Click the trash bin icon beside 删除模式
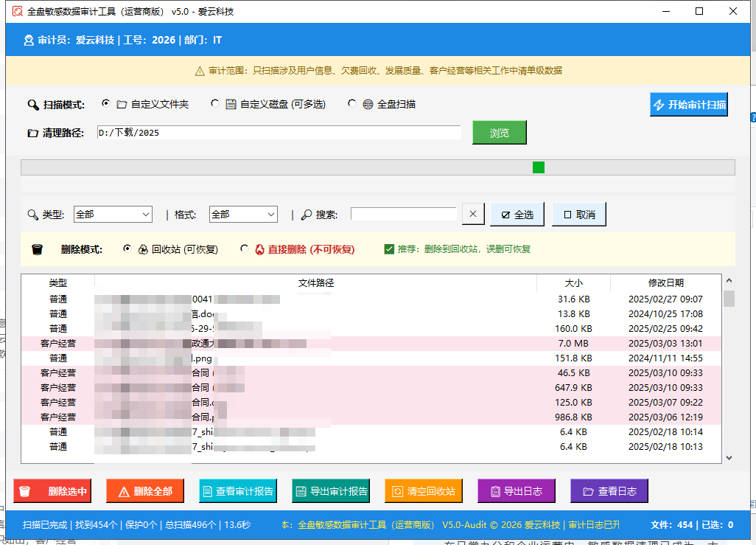 pyautogui.click(x=37, y=249)
